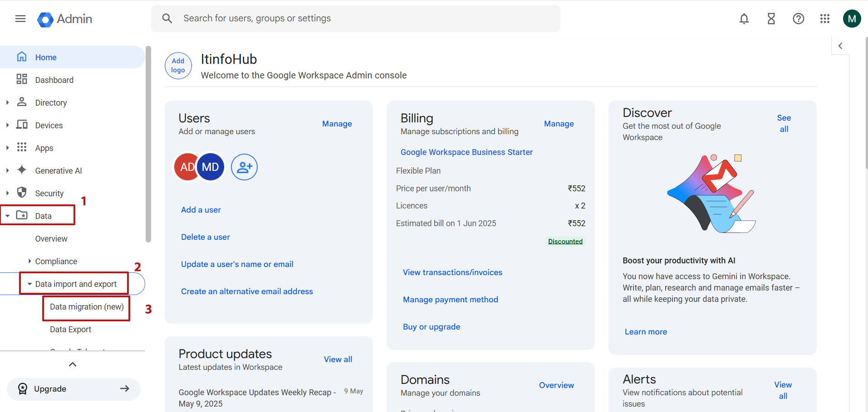The width and height of the screenshot is (868, 412).
Task: Click the Security shield icon
Action: tap(22, 193)
